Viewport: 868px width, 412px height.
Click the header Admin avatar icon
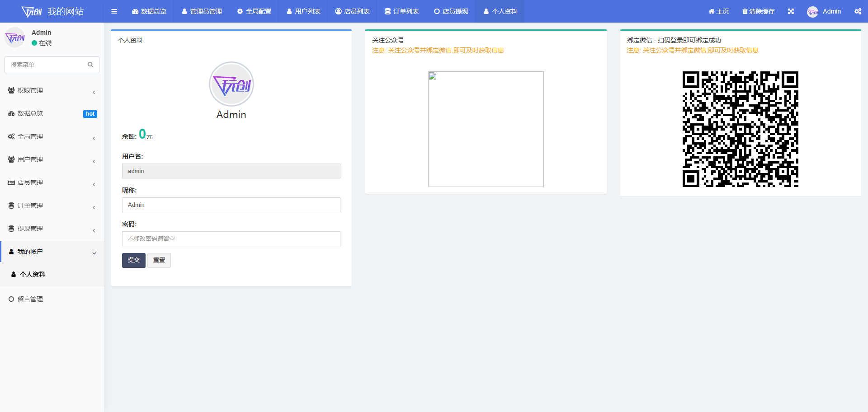pos(812,12)
